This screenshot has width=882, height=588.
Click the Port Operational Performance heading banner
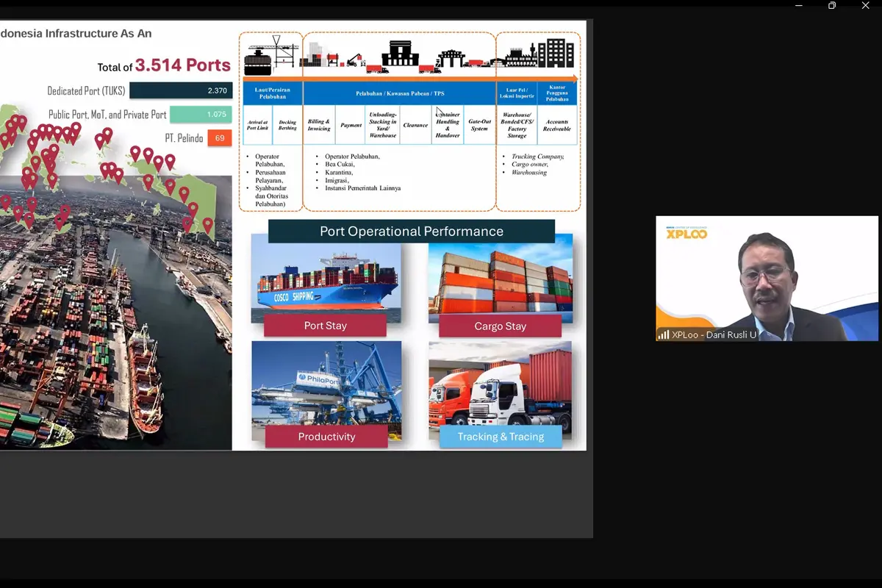[x=412, y=231]
